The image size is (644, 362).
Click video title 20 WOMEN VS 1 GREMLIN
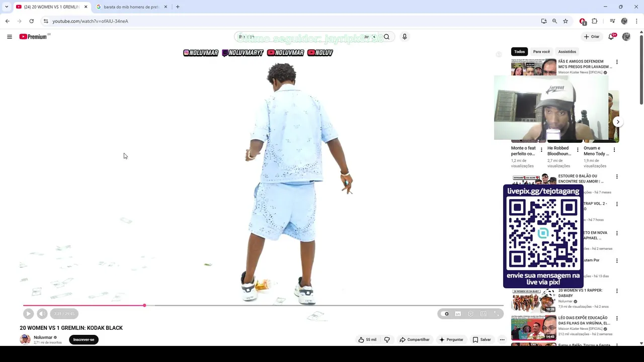[x=71, y=328]
